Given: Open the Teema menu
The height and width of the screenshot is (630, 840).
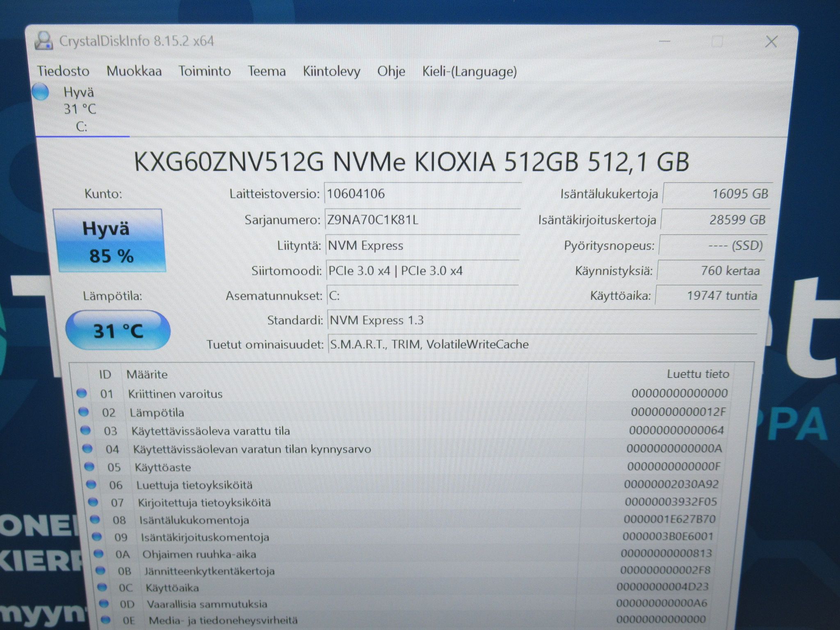Looking at the screenshot, I should tap(267, 71).
